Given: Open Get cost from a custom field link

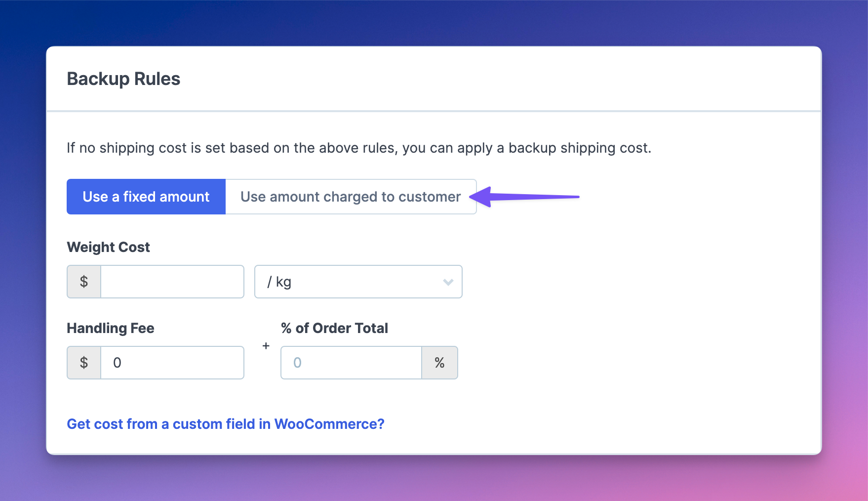Looking at the screenshot, I should tap(226, 424).
